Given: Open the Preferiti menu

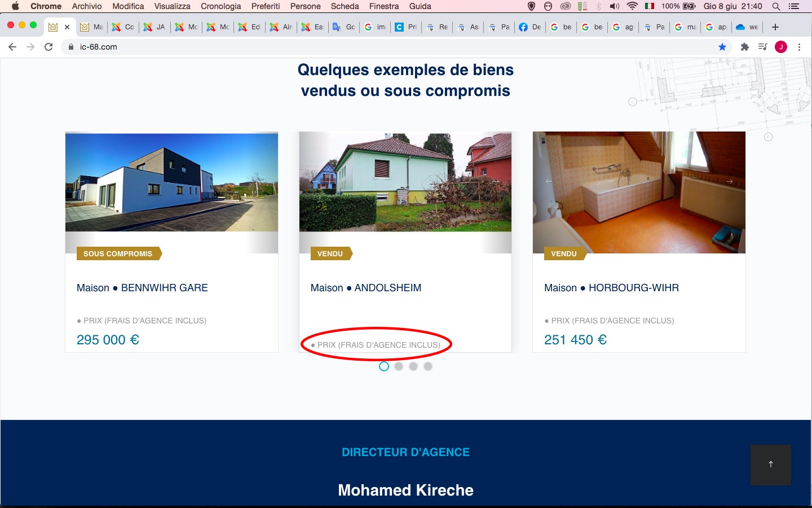Looking at the screenshot, I should coord(266,6).
